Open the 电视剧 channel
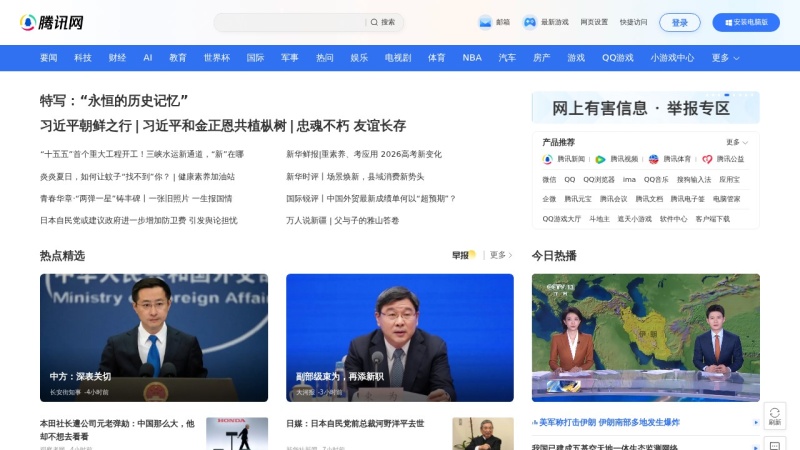 point(397,58)
